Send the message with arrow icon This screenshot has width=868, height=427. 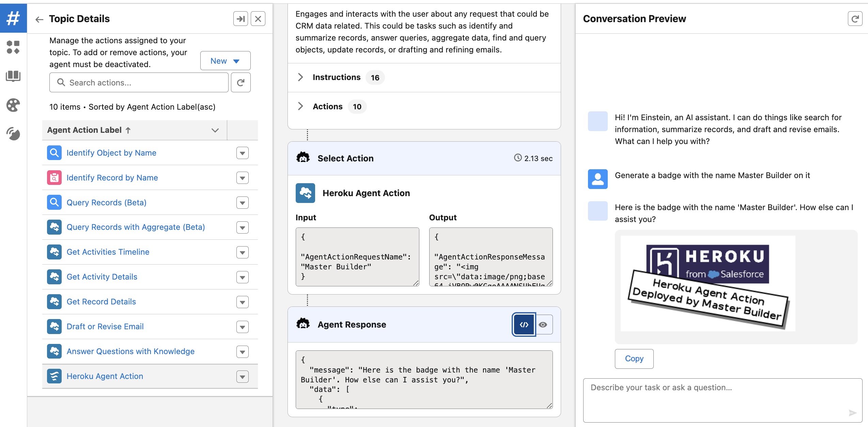[852, 413]
